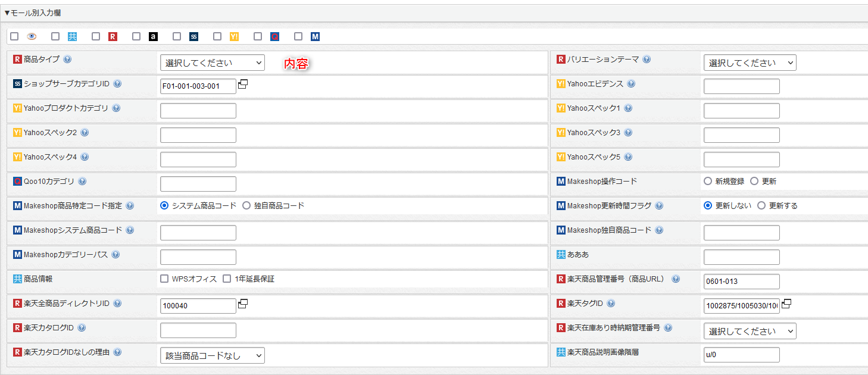Open the 商品タイプ dropdown
The image size is (868, 375).
click(212, 62)
